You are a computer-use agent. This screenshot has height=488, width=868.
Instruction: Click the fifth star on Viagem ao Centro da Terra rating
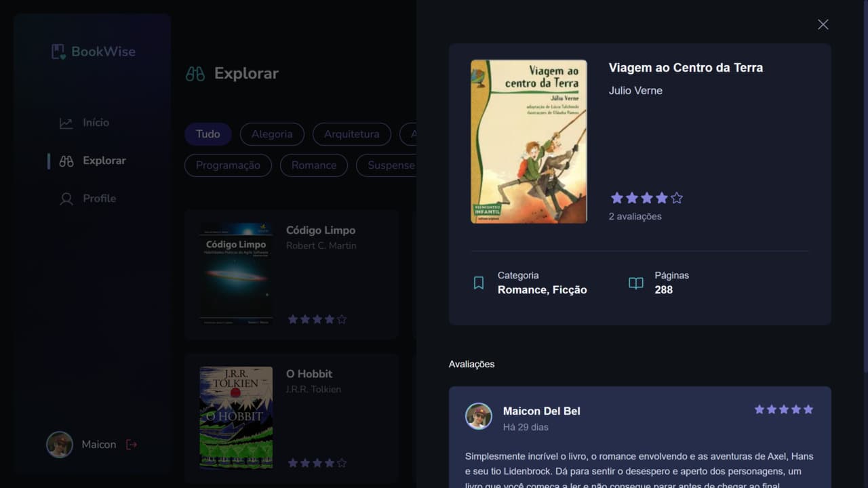coord(676,197)
